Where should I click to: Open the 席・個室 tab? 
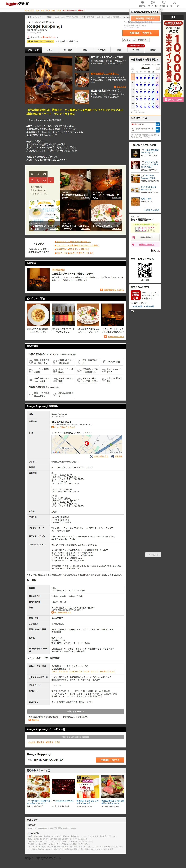(68, 50)
